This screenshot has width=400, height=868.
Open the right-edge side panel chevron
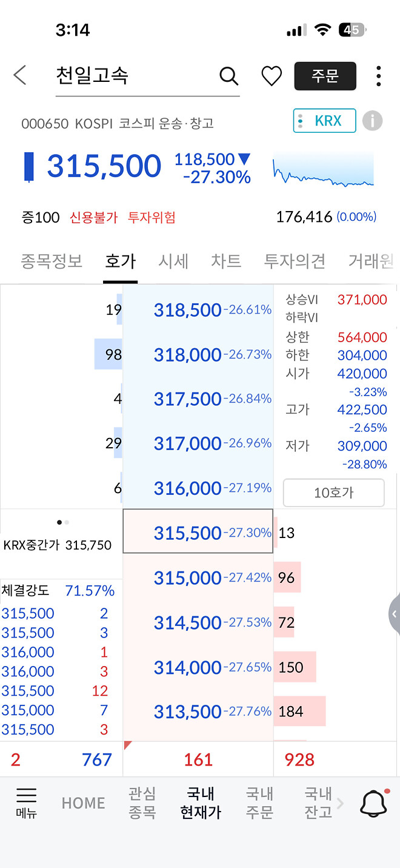coord(394,614)
